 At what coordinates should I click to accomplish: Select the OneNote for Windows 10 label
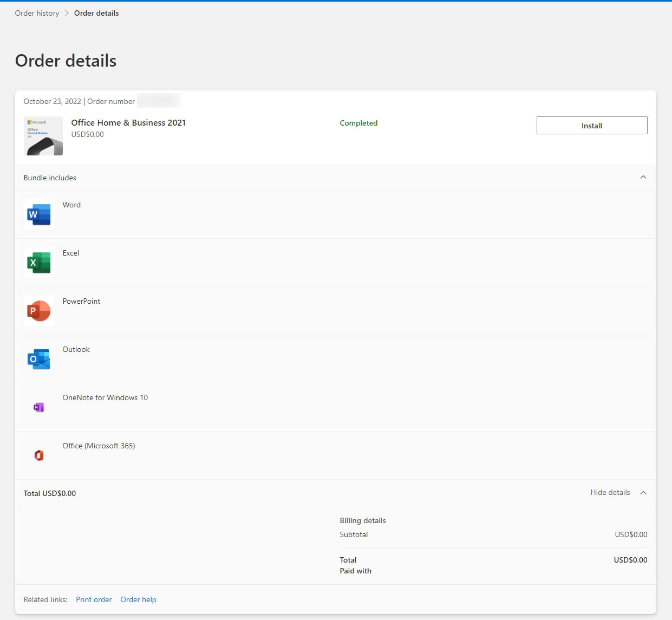105,397
